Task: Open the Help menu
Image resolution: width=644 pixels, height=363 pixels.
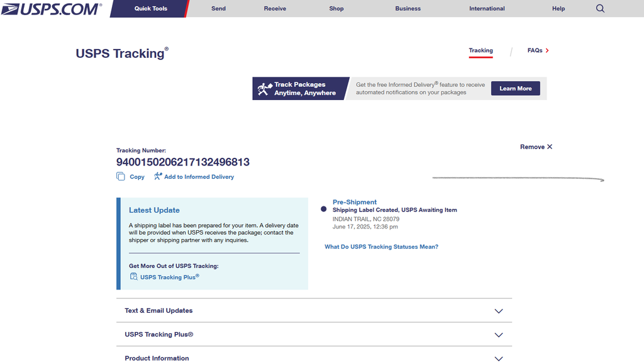Action: [558, 8]
